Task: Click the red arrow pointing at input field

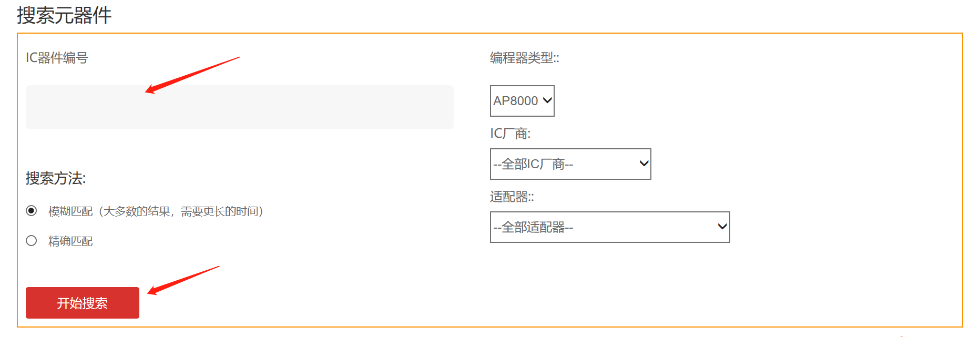Action: pos(192,75)
